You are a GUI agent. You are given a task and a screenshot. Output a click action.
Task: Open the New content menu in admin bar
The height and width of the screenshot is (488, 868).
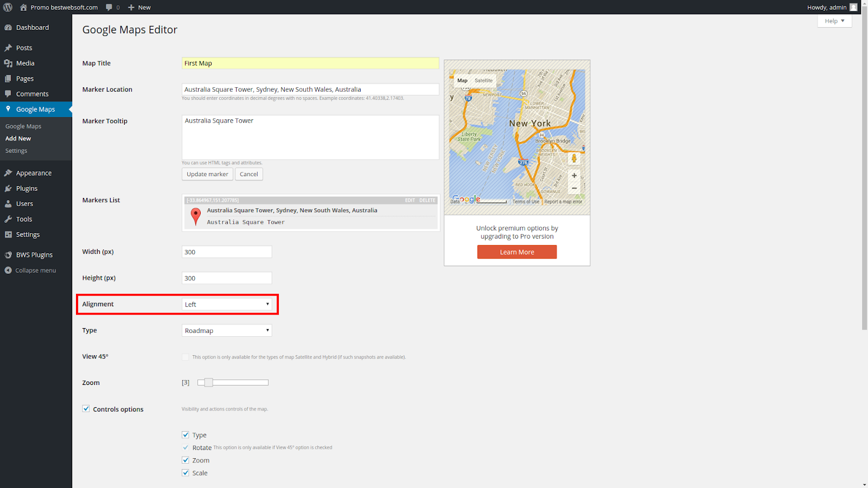coord(139,7)
